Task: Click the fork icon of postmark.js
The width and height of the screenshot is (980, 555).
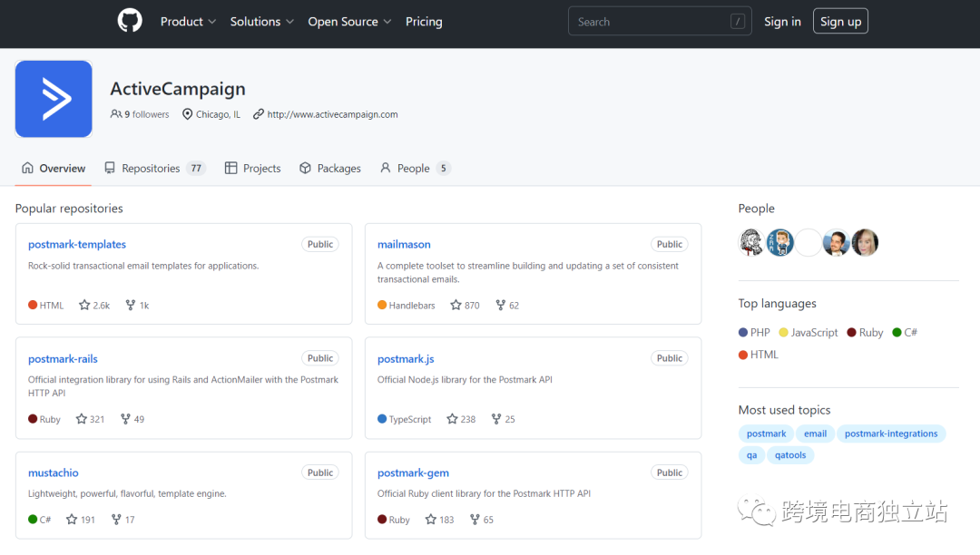Action: click(x=496, y=418)
